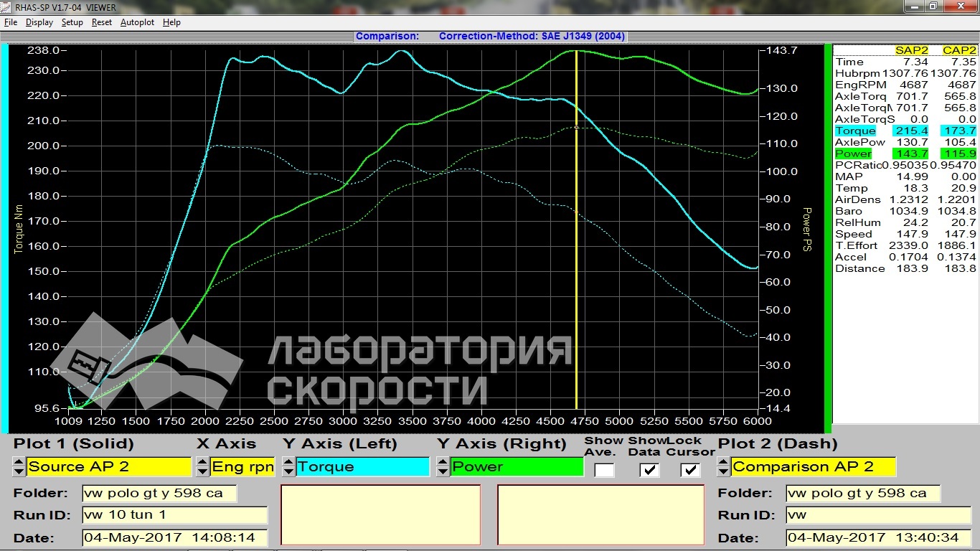Image resolution: width=980 pixels, height=551 pixels.
Task: Click the Temp row in data panel
Action: 905,188
